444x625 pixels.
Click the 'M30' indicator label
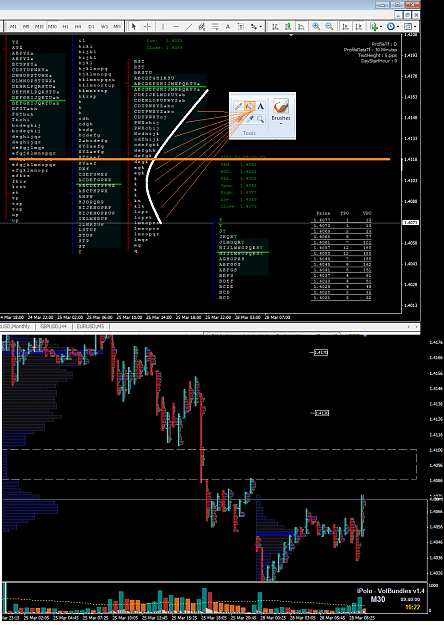[378, 599]
